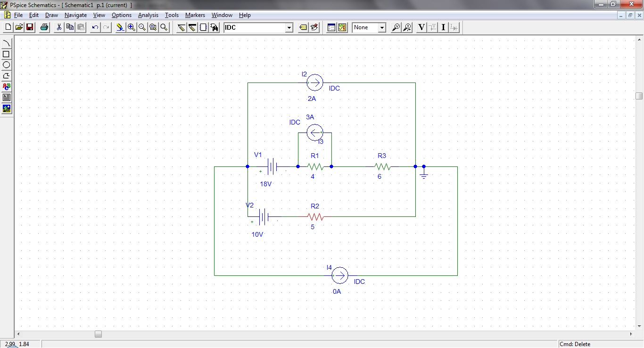This screenshot has width=644, height=348.
Task: Click the horizontal scrollbar right arrow
Action: (631, 334)
